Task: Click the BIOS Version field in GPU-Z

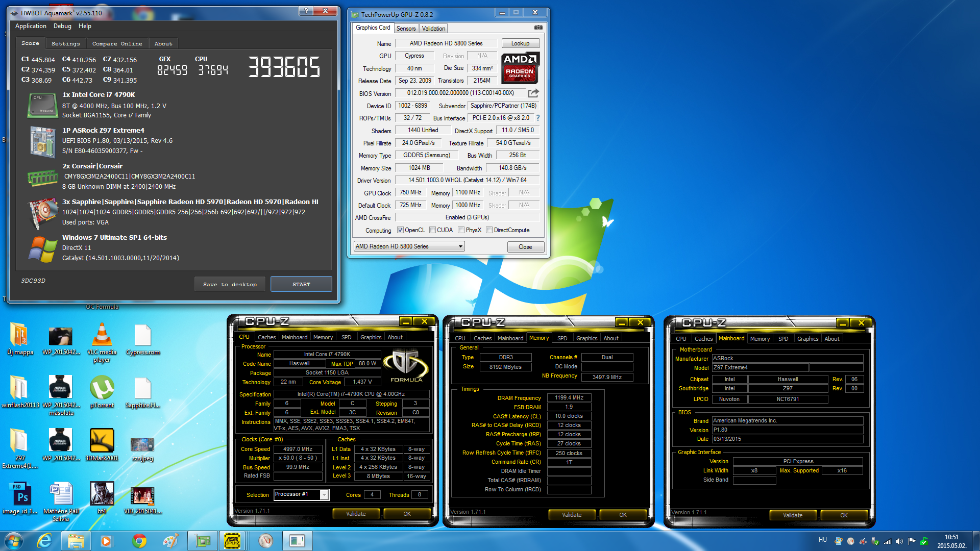Action: click(x=460, y=93)
